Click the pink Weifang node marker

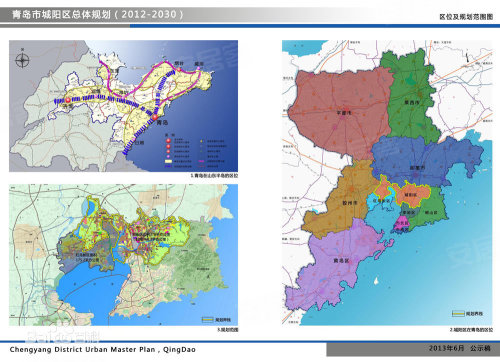pos(122,97)
